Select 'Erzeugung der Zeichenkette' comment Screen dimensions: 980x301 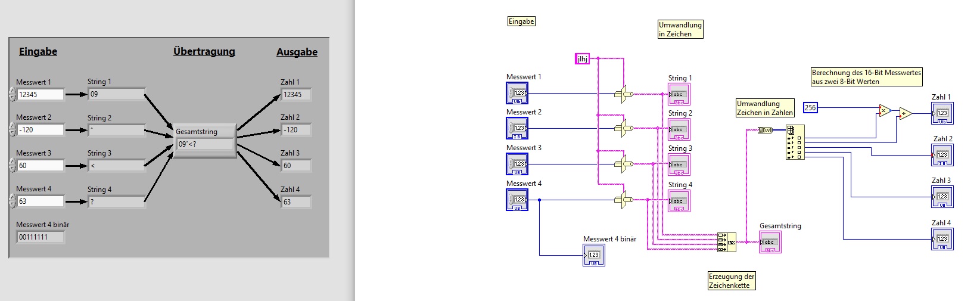[732, 281]
